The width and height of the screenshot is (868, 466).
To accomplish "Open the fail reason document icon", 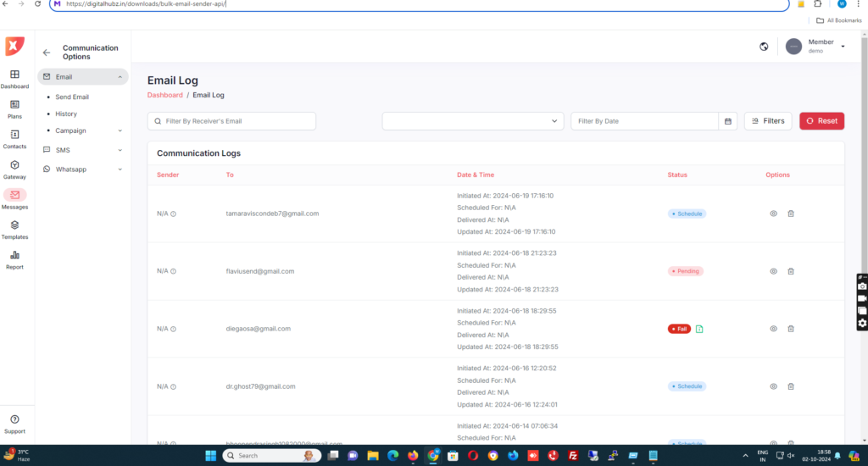I will pyautogui.click(x=699, y=329).
